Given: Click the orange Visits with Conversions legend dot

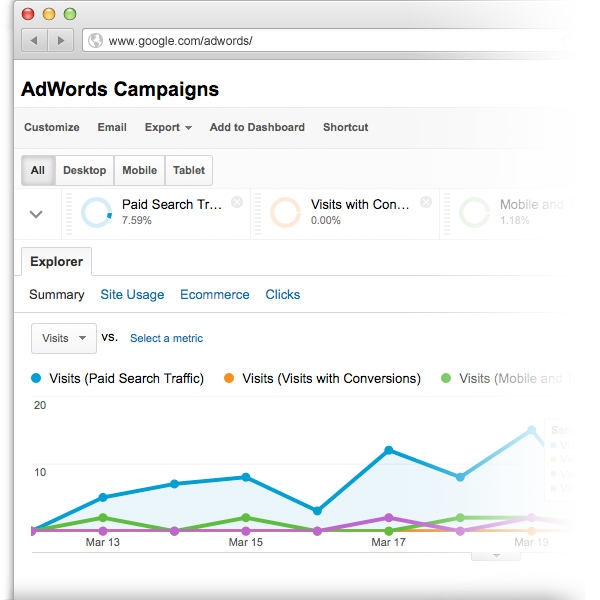Looking at the screenshot, I should [229, 378].
